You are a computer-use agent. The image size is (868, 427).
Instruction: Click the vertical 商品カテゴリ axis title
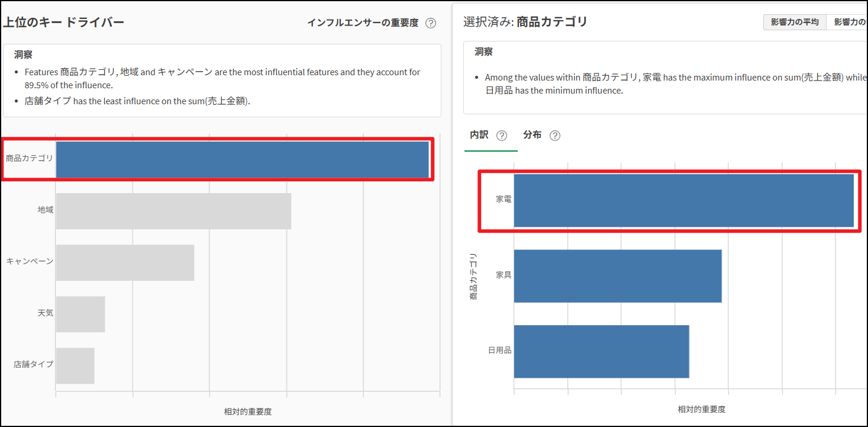[473, 276]
